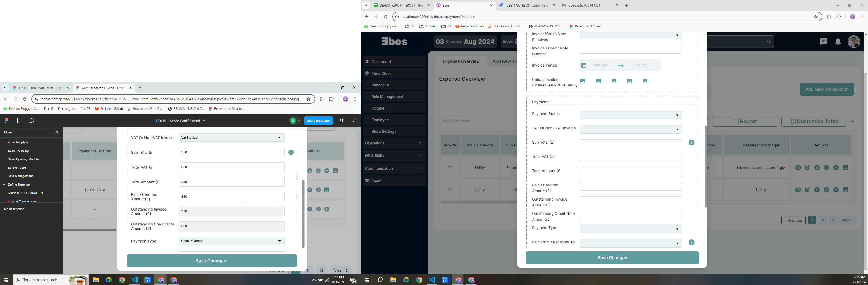Image resolution: width=868 pixels, height=285 pixels.
Task: Open the Ebos Payment Type dropdown
Action: (x=631, y=229)
